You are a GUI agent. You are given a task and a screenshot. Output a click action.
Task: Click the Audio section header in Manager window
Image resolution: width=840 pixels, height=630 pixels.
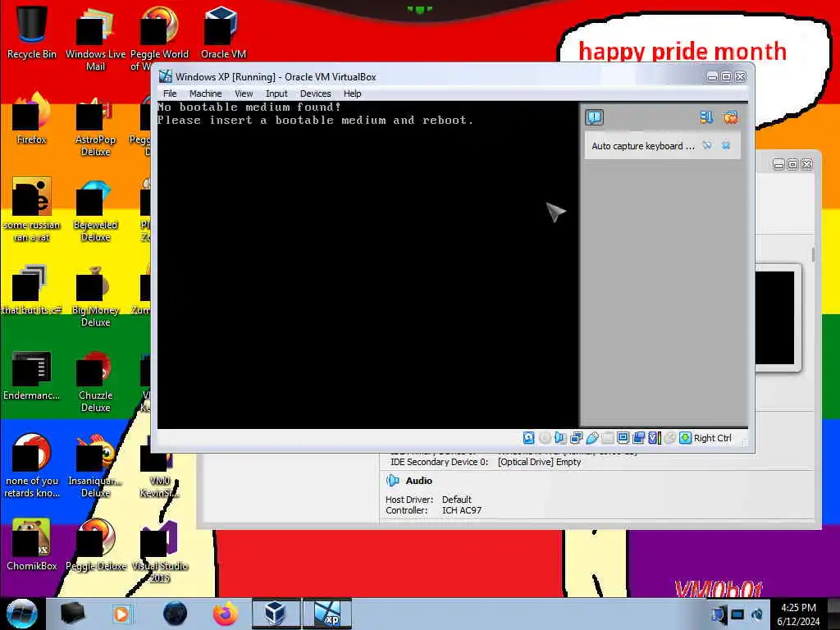coord(418,481)
